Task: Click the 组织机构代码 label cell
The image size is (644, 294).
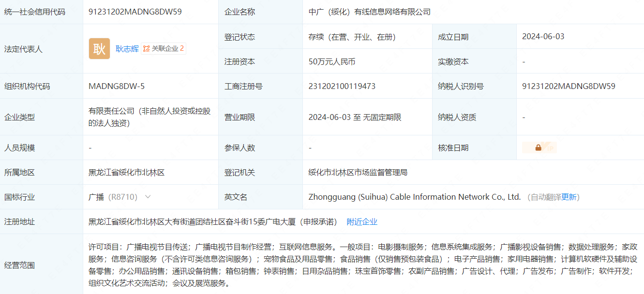Action: pos(42,87)
